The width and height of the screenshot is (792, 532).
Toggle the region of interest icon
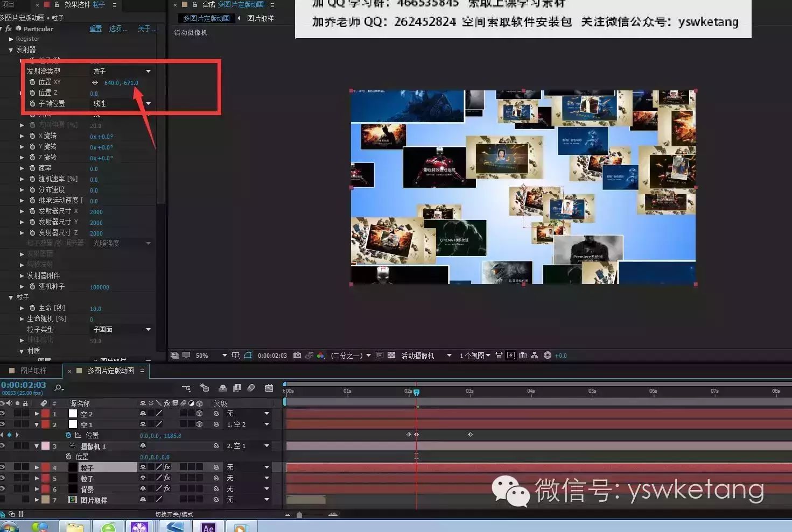coord(379,355)
